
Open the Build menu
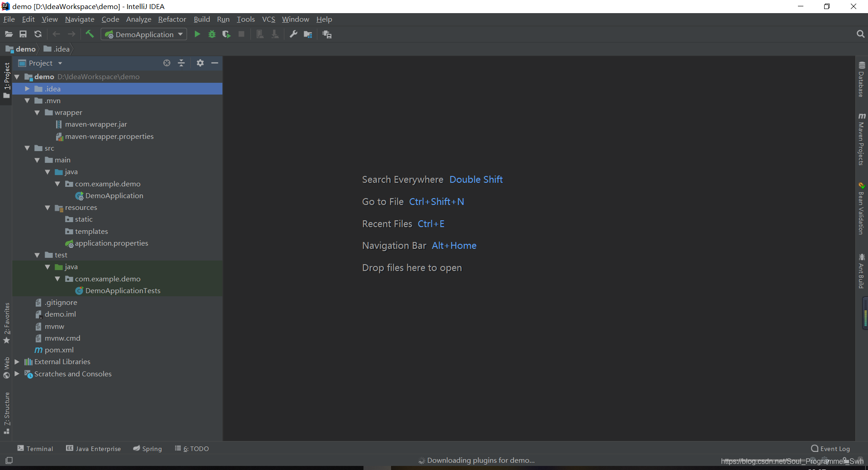(x=202, y=19)
